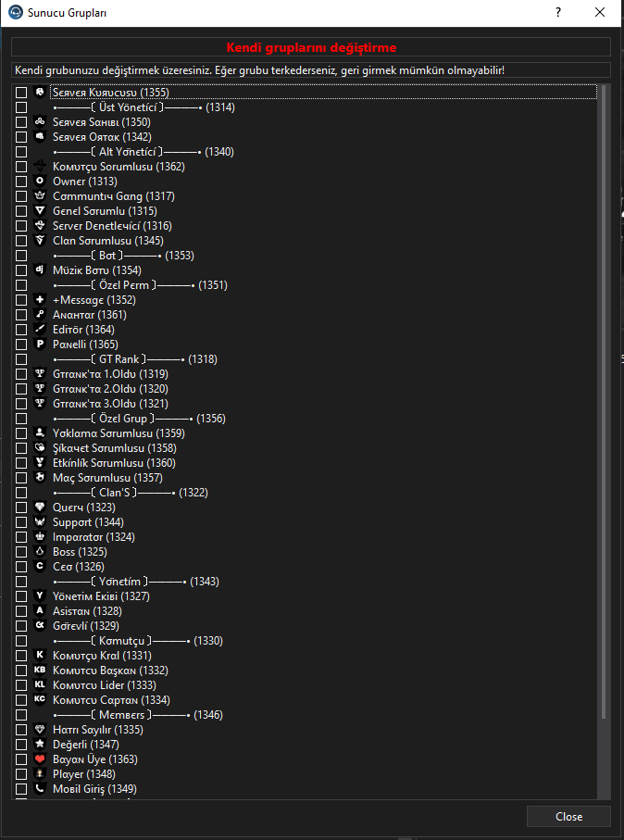The image size is (624, 840).
Task: Check the Player (1348) checkbox
Action: 21,774
